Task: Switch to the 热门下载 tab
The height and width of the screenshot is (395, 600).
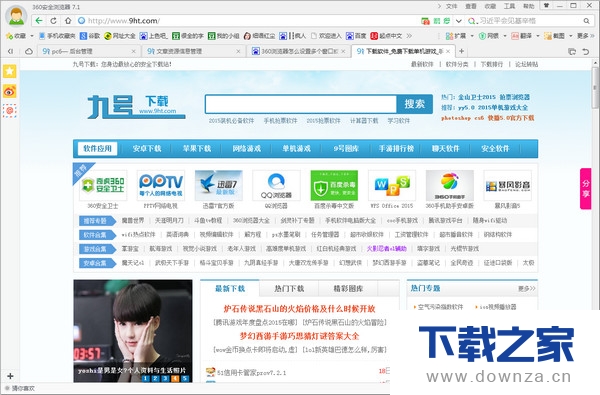Action: click(x=289, y=289)
